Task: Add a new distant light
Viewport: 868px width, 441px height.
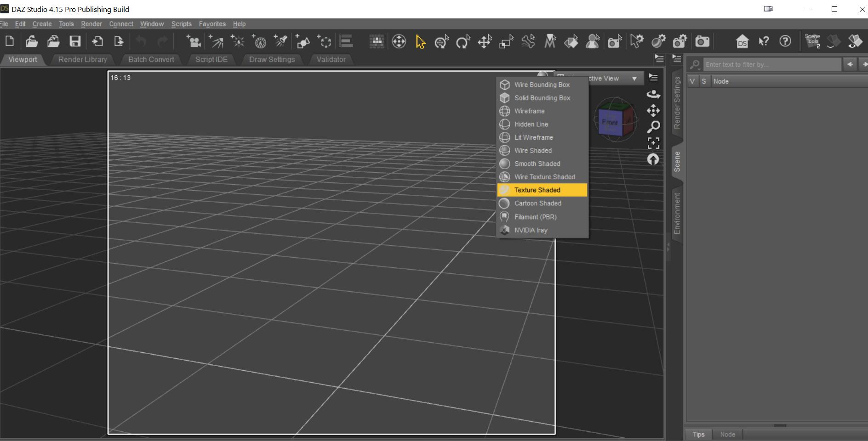Action: tap(216, 41)
